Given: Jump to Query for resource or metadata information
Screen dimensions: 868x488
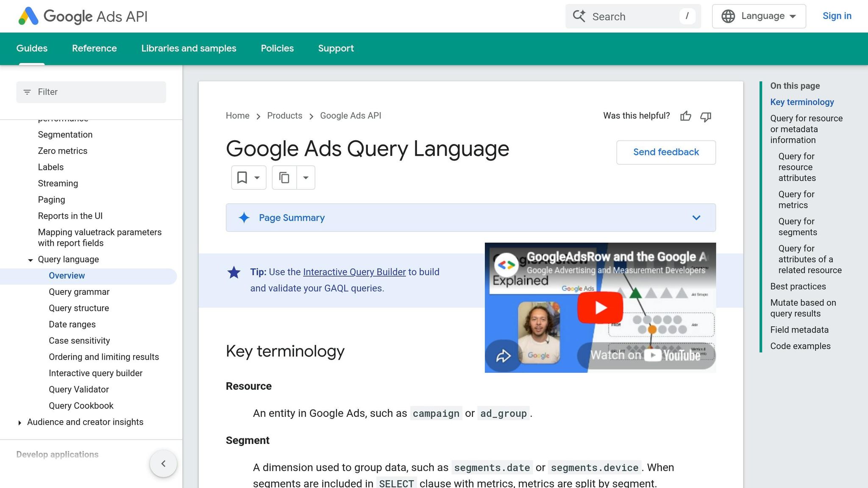Looking at the screenshot, I should (807, 129).
